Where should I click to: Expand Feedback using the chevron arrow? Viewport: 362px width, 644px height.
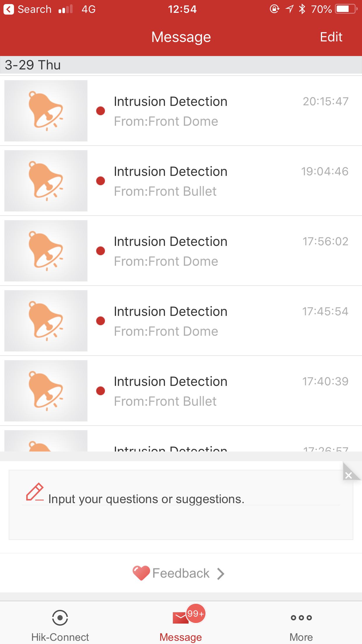click(221, 574)
